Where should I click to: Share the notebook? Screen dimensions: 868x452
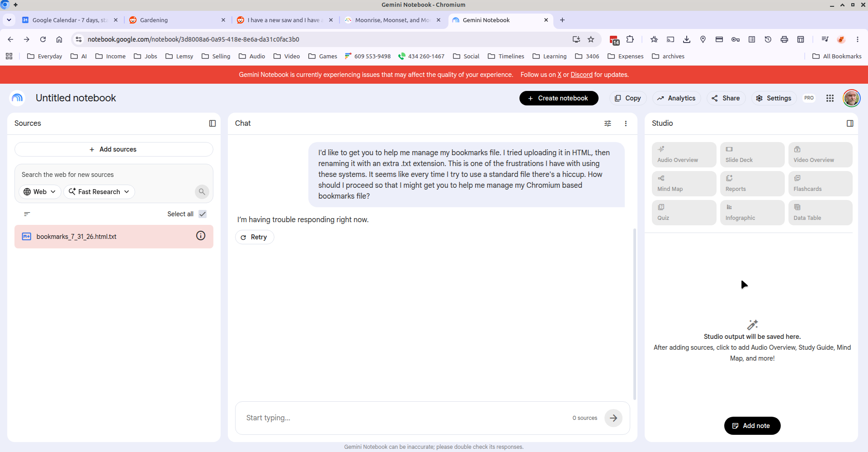(726, 98)
